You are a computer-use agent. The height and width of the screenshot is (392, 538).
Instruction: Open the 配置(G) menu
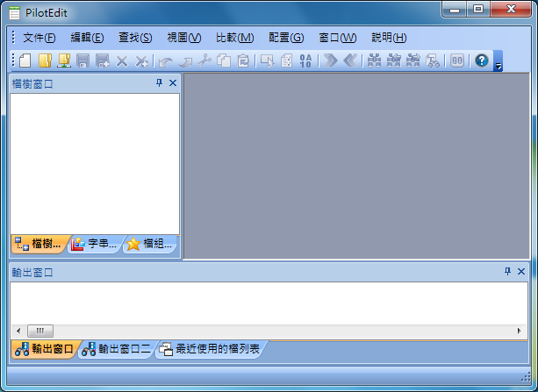click(x=286, y=38)
